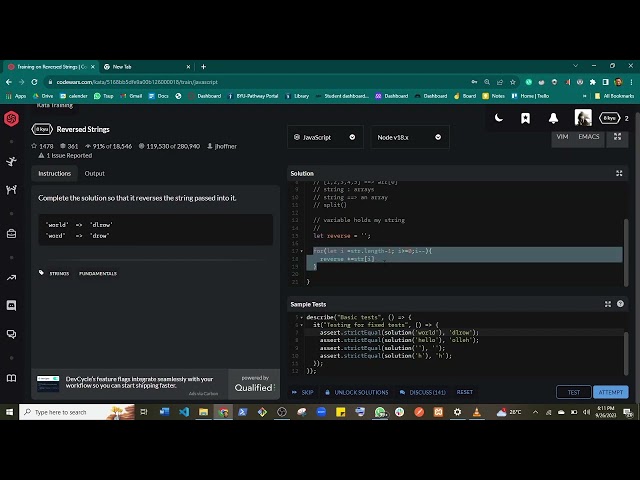Collapse the it block fold arrow
Screen dimensions: 640x480
pos(302,325)
